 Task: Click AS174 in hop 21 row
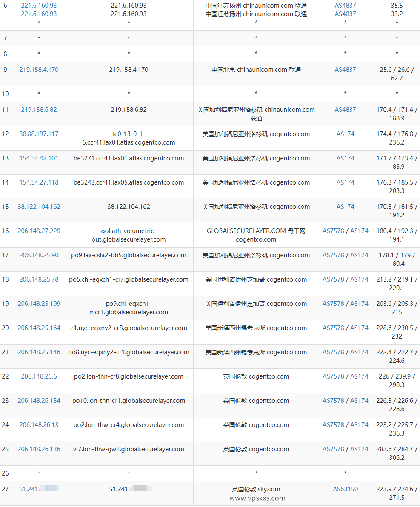pos(359,352)
